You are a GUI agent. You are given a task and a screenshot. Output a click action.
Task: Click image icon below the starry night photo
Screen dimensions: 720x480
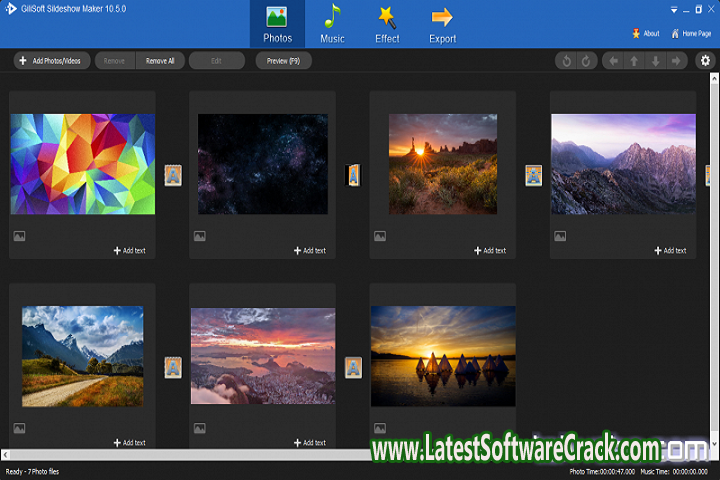[200, 237]
